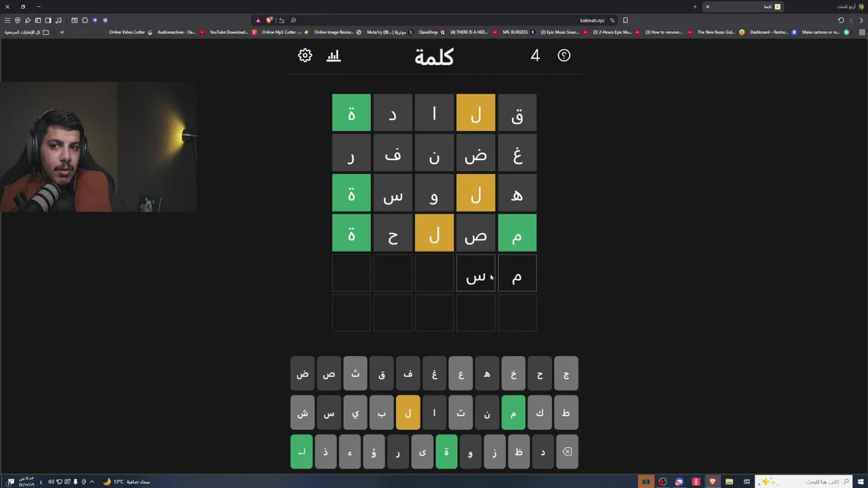
Task: Click the green ة key on the keyboard
Action: tap(446, 451)
